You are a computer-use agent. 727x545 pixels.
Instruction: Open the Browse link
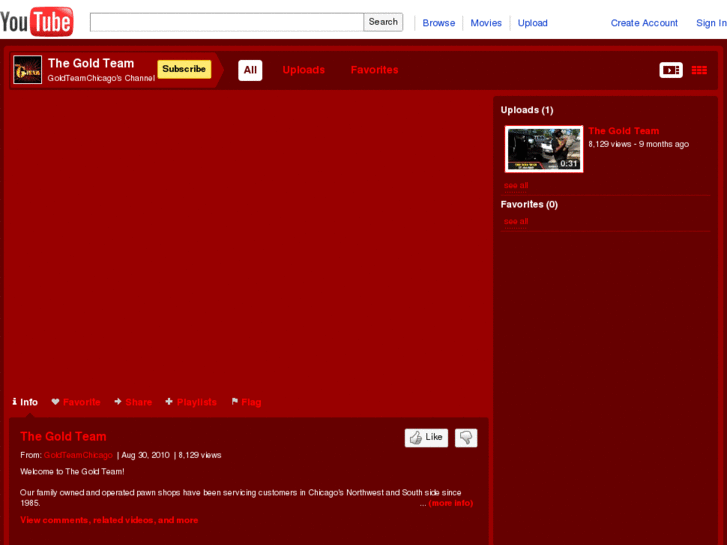[439, 23]
